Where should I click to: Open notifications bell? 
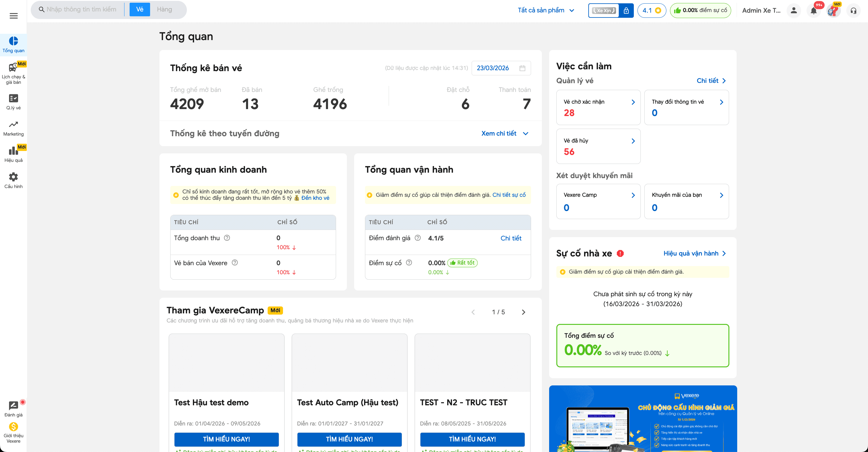(813, 11)
